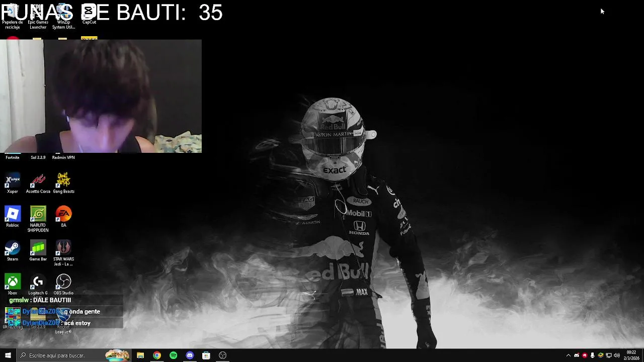
Task: Open the Xbox desktop icon
Action: 13,285
